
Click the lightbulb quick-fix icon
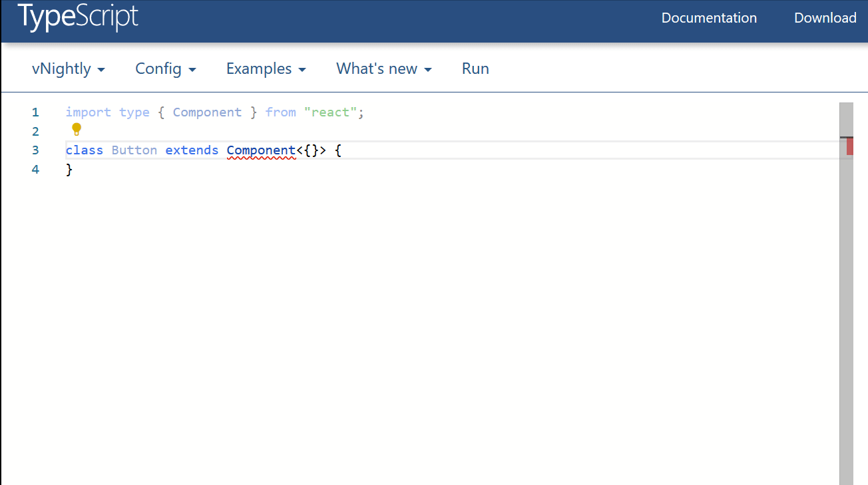(x=77, y=129)
